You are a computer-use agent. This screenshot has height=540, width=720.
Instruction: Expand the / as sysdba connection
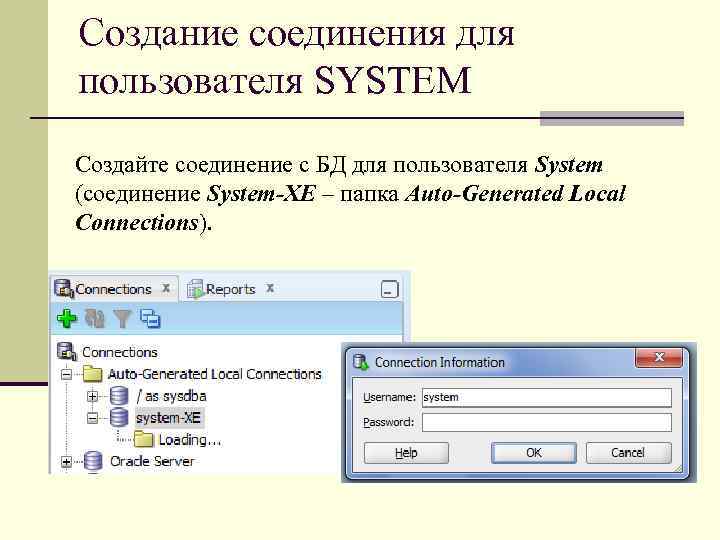[x=92, y=396]
